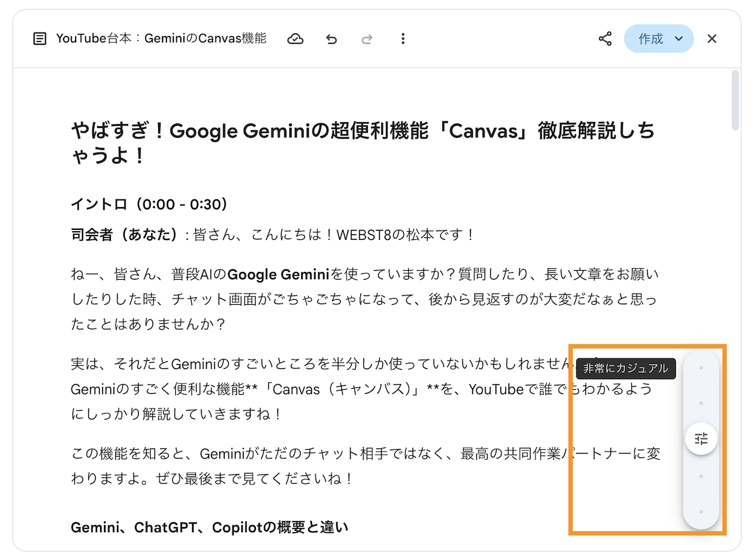Click the heading やばすぎ！Google Gemini

pos(363,143)
